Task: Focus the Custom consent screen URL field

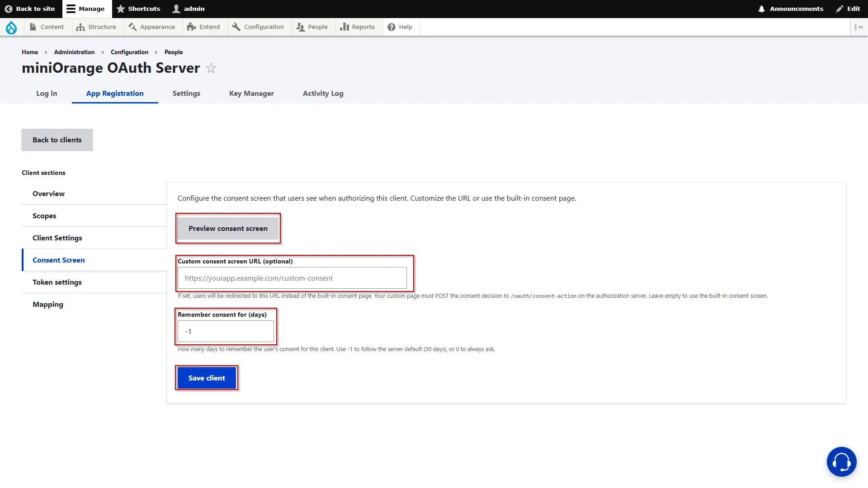Action: tap(292, 278)
